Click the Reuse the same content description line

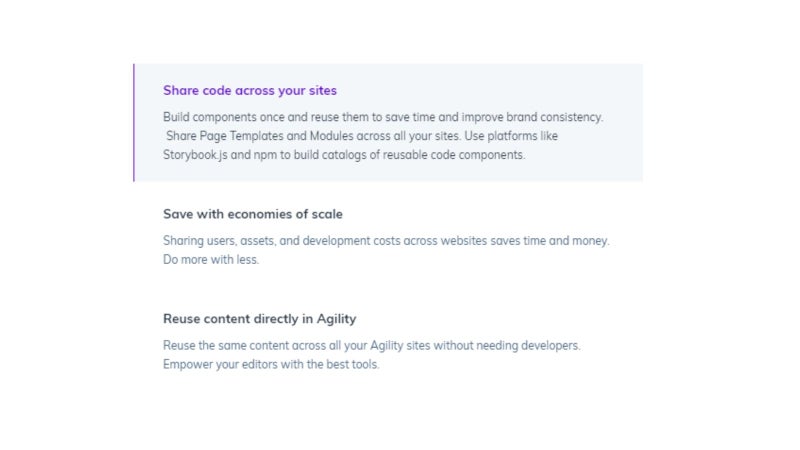click(x=371, y=345)
